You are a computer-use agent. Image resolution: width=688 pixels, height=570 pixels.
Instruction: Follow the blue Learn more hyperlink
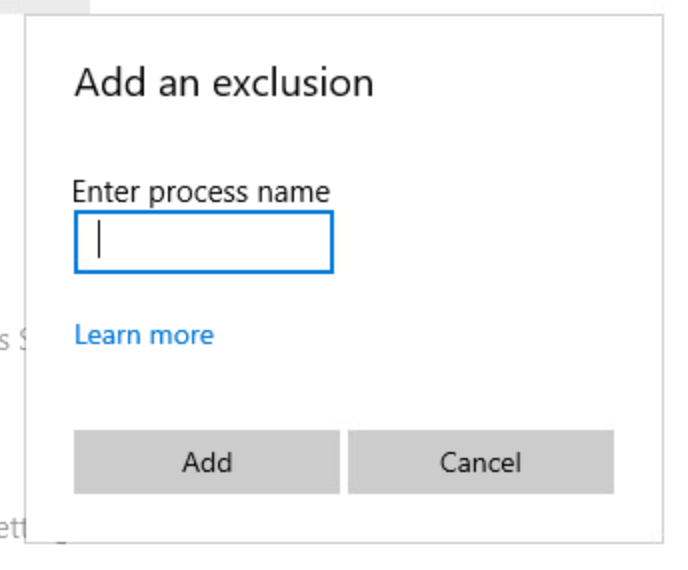tap(144, 334)
